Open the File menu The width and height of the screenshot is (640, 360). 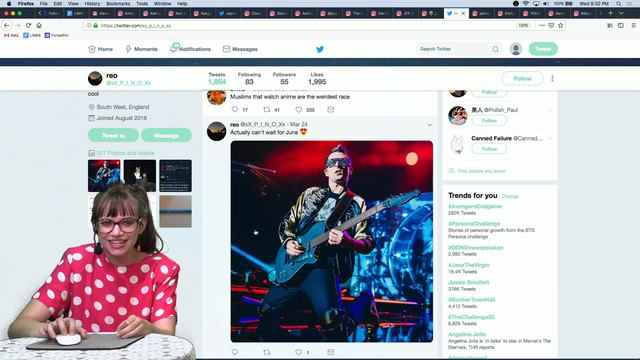pyautogui.click(x=43, y=3)
